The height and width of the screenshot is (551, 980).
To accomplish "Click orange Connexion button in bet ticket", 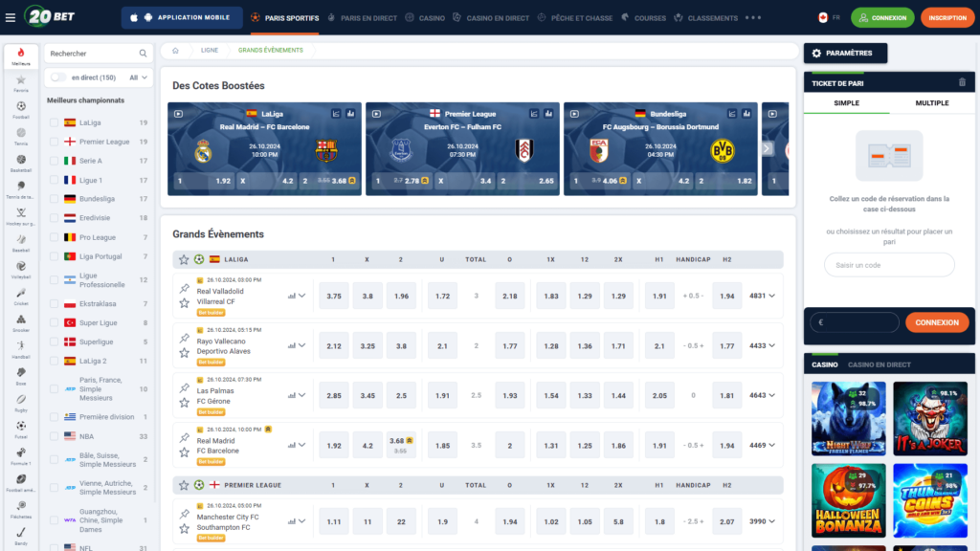I will 936,323.
